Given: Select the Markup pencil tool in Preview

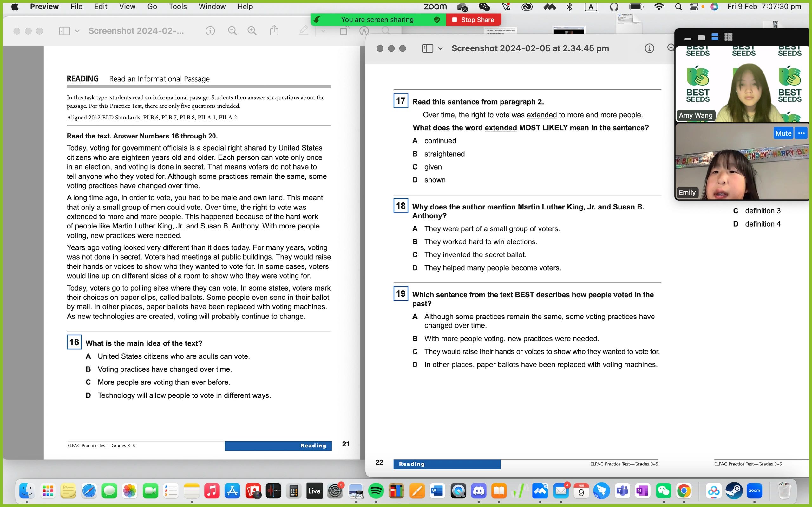Looking at the screenshot, I should click(304, 30).
